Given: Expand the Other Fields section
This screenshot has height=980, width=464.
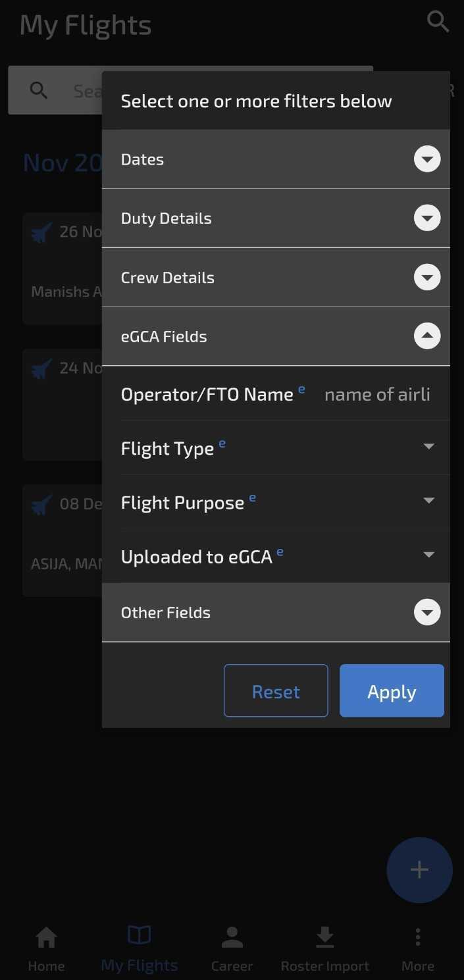Looking at the screenshot, I should [426, 613].
